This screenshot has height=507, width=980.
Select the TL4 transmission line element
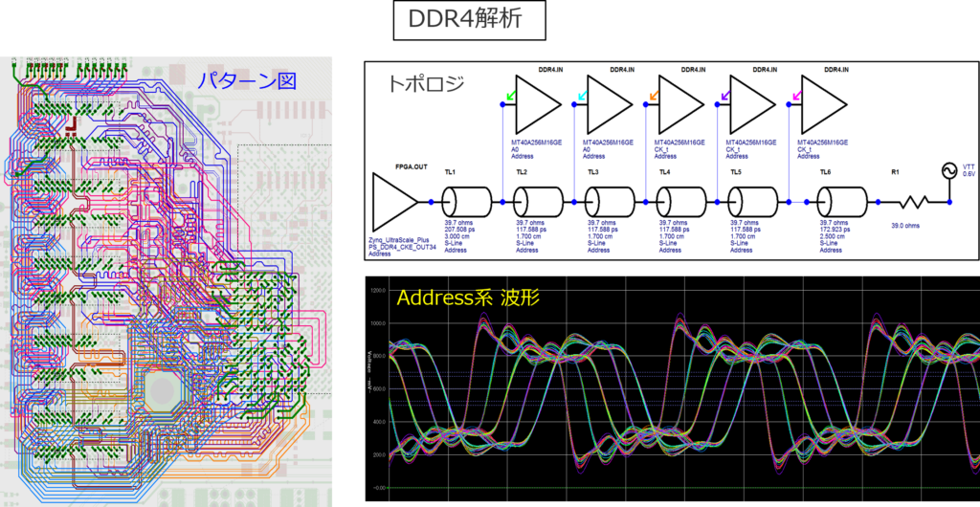[681, 202]
